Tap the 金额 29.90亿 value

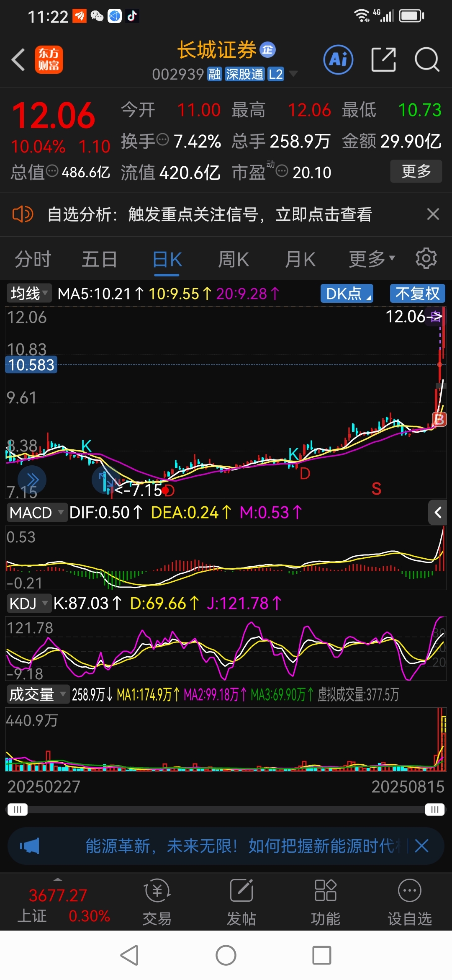coord(411,141)
